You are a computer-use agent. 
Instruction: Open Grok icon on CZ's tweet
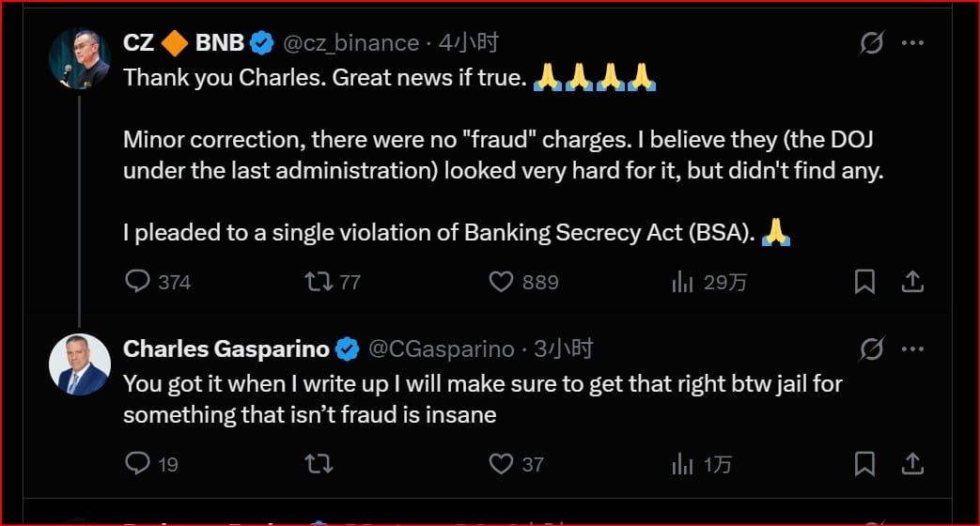point(872,43)
